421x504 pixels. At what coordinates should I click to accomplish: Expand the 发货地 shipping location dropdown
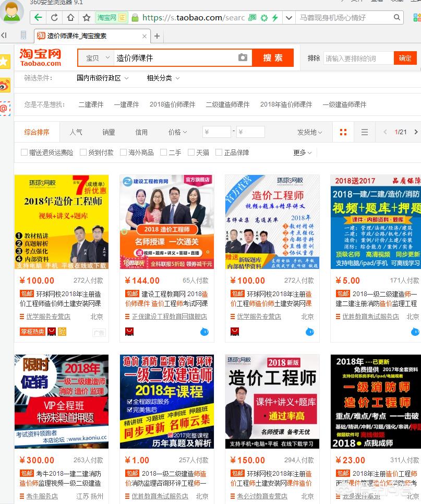pos(309,132)
